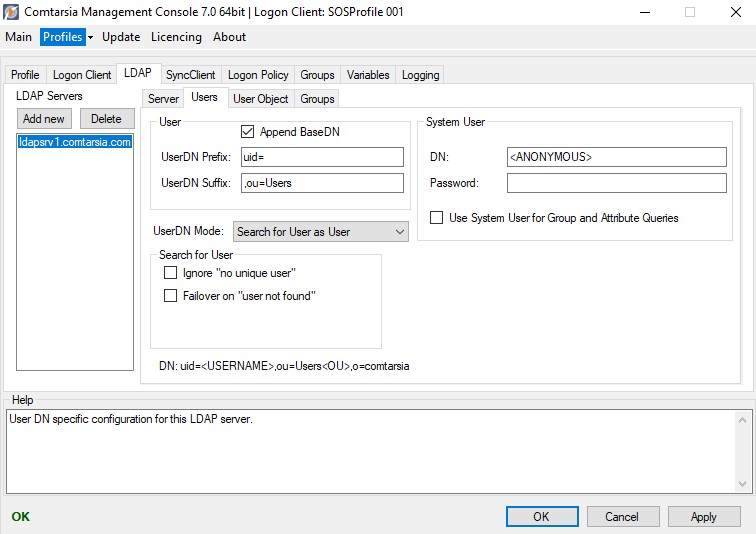
Task: Click the Add new server button
Action: [44, 119]
